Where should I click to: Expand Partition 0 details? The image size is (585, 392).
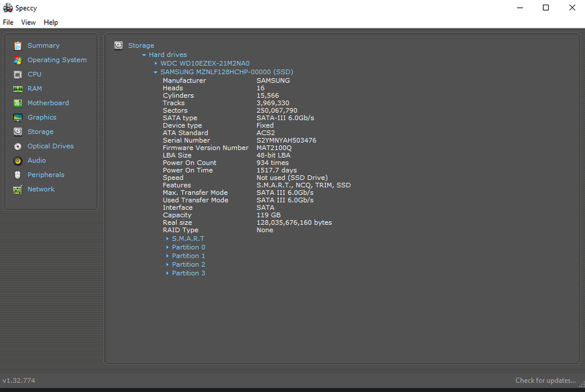(x=167, y=247)
